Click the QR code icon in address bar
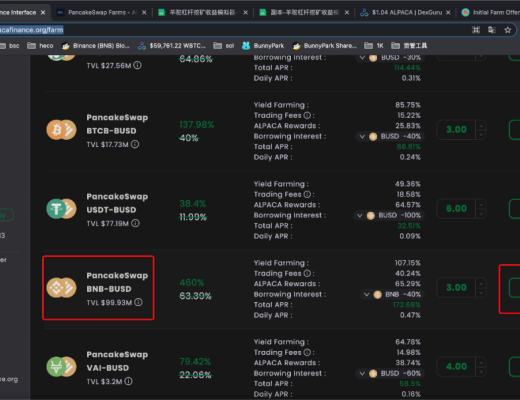 (x=476, y=30)
